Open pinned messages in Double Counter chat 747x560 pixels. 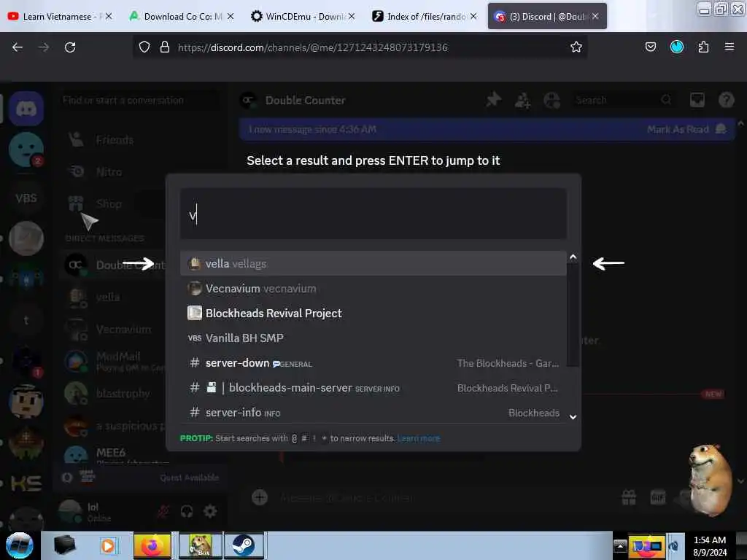(x=494, y=100)
